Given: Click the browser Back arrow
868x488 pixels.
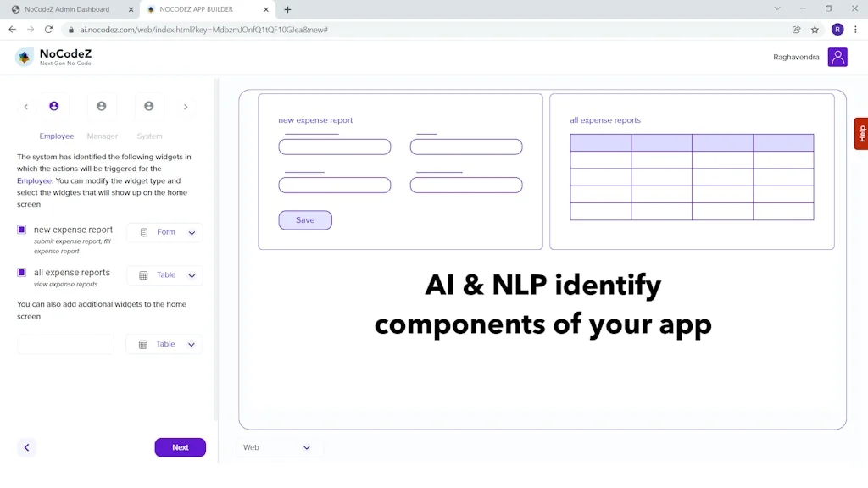Looking at the screenshot, I should pyautogui.click(x=12, y=30).
